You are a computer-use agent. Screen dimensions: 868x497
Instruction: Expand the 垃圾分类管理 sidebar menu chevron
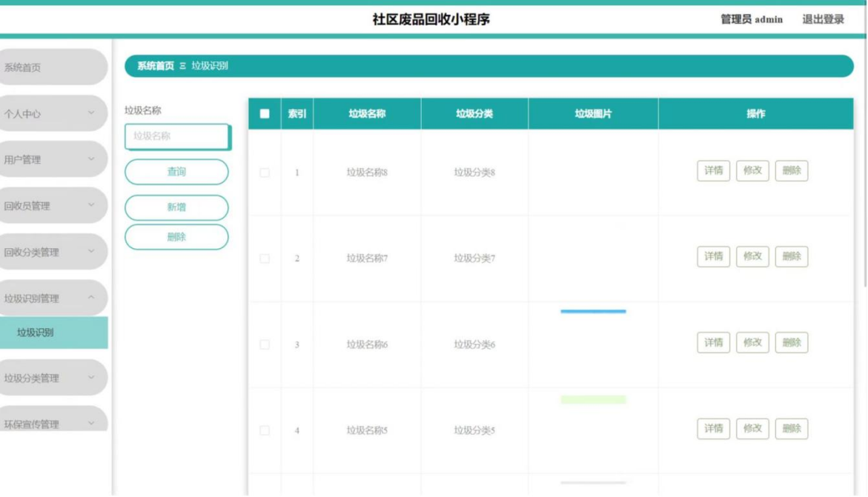(91, 378)
